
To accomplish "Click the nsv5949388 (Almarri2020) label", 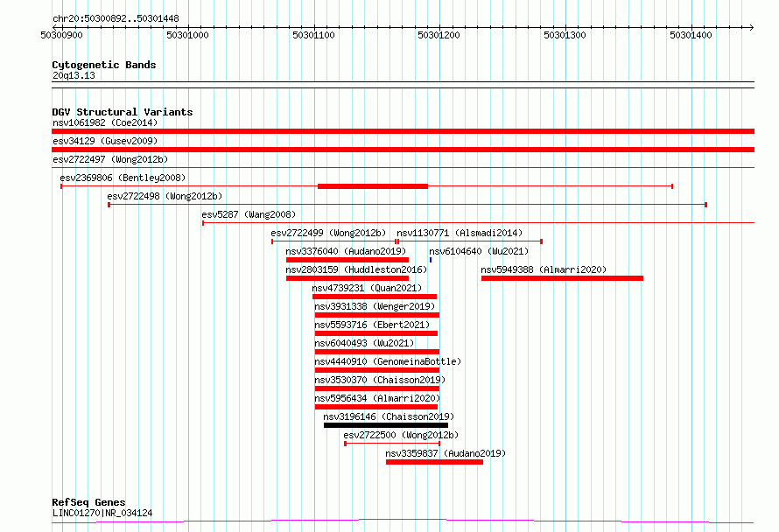I will 544,269.
